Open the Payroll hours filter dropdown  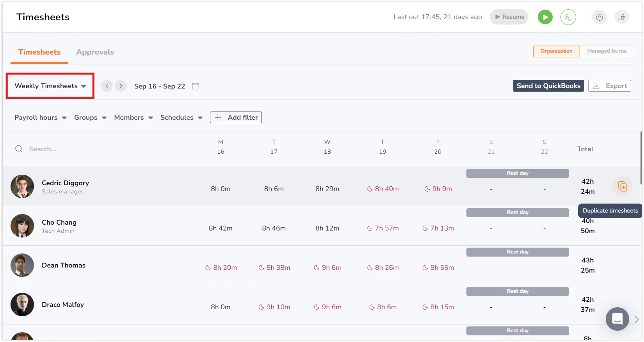click(x=40, y=117)
